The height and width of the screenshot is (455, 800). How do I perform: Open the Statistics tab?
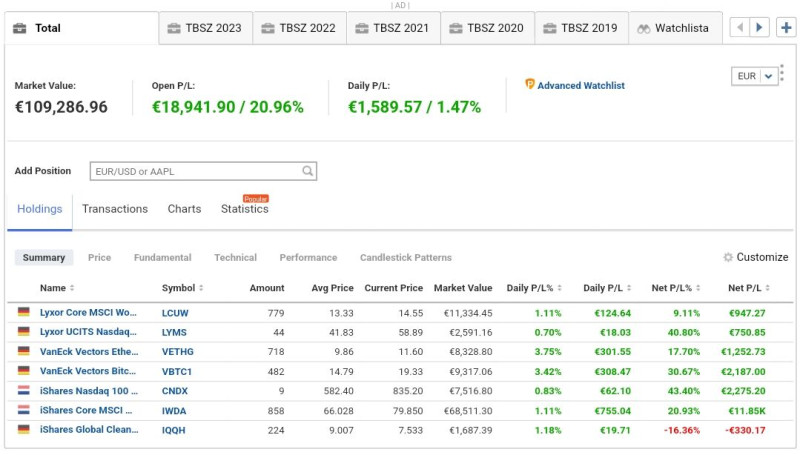[x=244, y=209]
